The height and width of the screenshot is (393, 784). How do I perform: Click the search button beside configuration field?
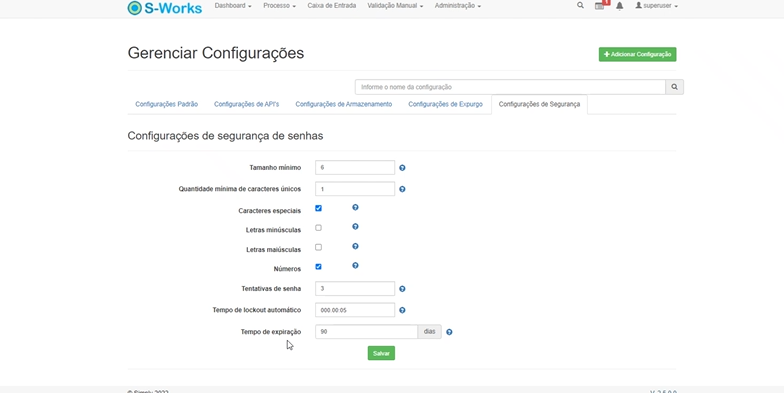tap(674, 87)
